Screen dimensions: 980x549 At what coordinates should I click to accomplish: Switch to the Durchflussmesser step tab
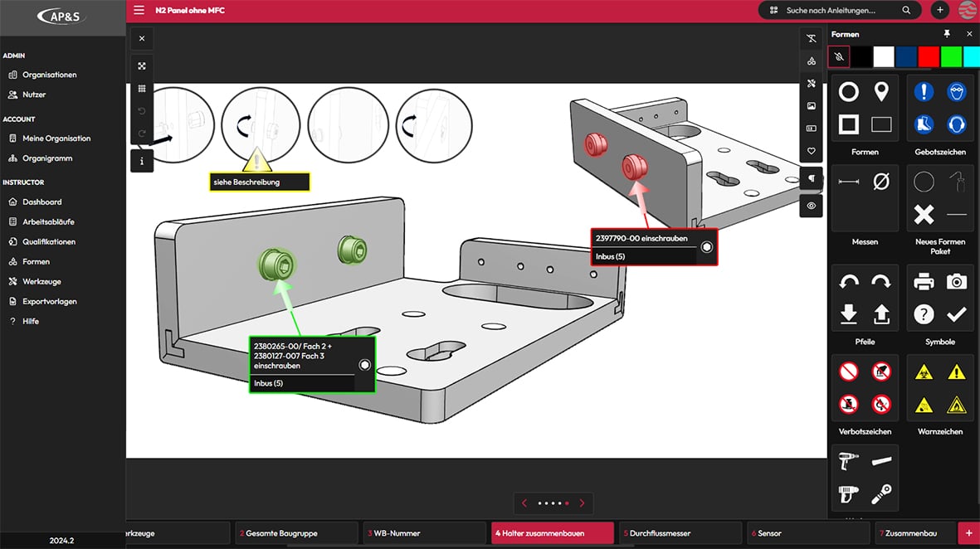(x=680, y=533)
